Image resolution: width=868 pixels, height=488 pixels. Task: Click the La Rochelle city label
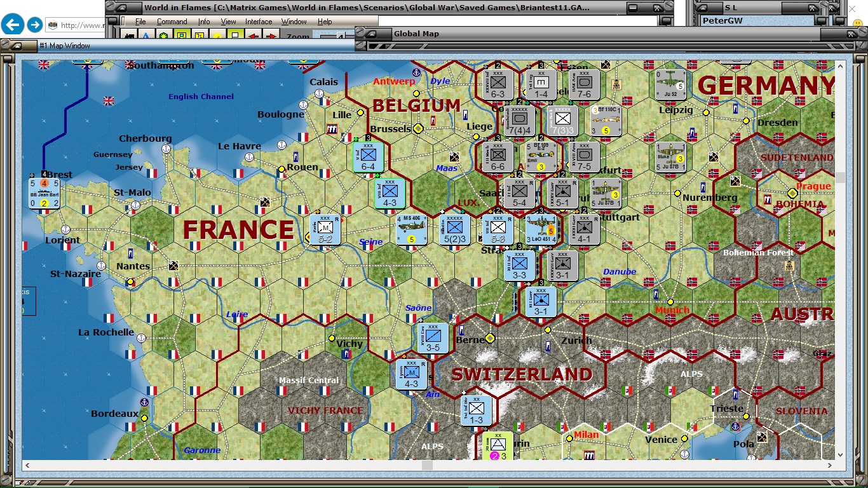pos(106,332)
